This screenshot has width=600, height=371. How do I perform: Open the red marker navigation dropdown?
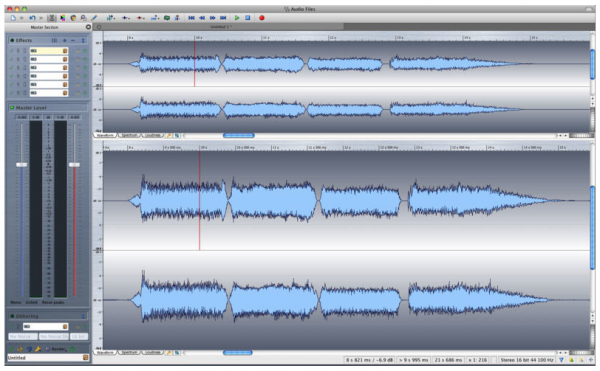click(x=141, y=18)
